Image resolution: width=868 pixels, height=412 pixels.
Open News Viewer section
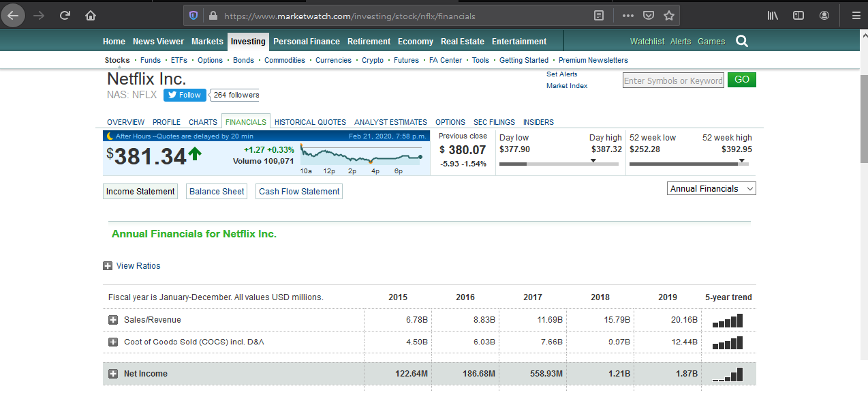tap(158, 42)
